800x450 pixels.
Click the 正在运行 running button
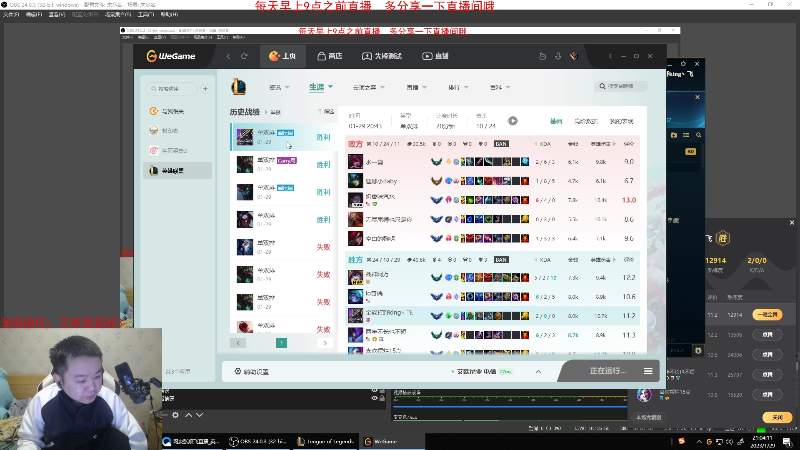[x=608, y=371]
